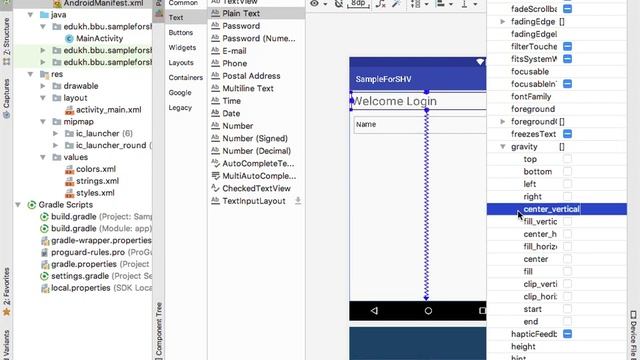640x360 pixels.
Task: Check the gravity 'left' checkbox
Action: click(x=567, y=184)
